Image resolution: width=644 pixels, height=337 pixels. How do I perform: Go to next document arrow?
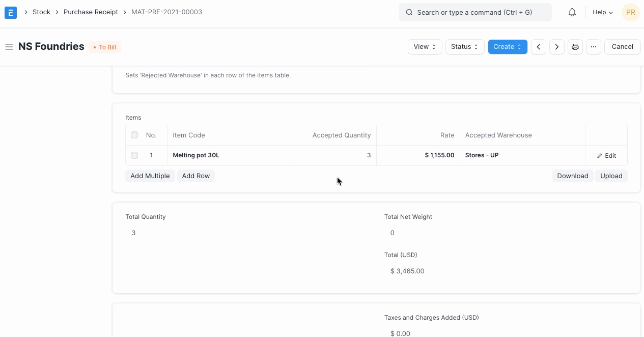click(x=557, y=47)
